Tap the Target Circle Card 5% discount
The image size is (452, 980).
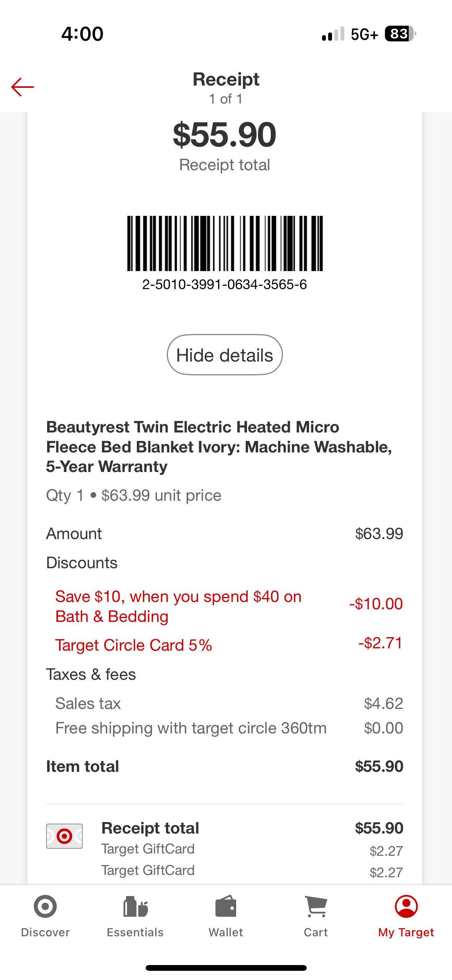[x=229, y=645]
